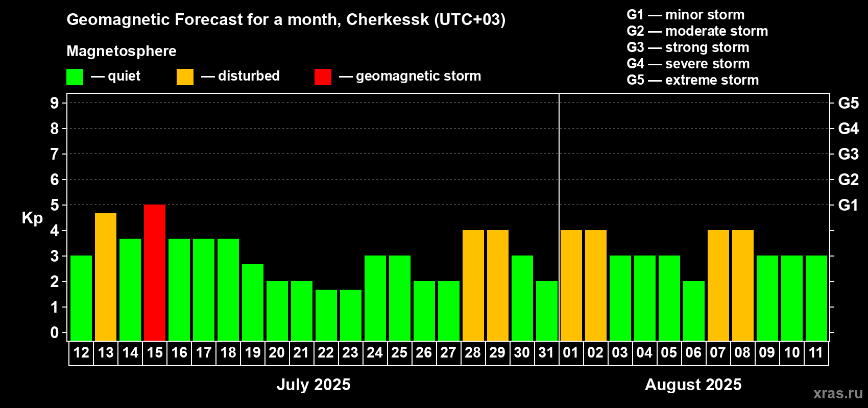Click the G3 label on right axis
The height and width of the screenshot is (408, 868).
pyautogui.click(x=848, y=154)
